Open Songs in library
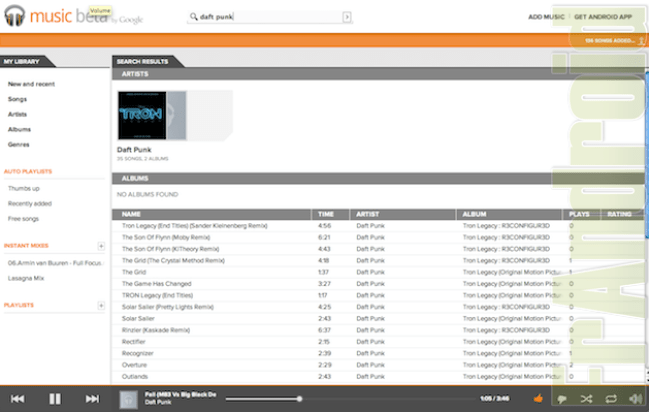The width and height of the screenshot is (649, 412). (x=17, y=99)
